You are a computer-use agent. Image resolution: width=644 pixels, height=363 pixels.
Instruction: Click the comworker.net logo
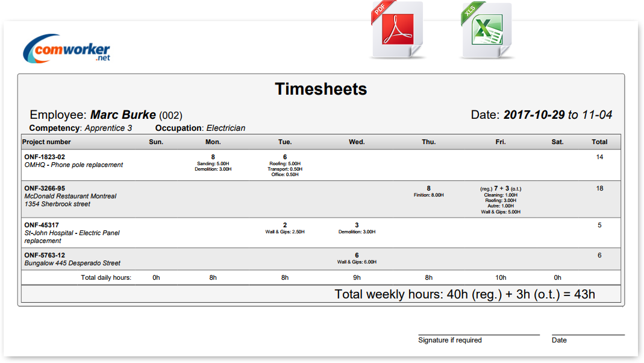click(66, 48)
